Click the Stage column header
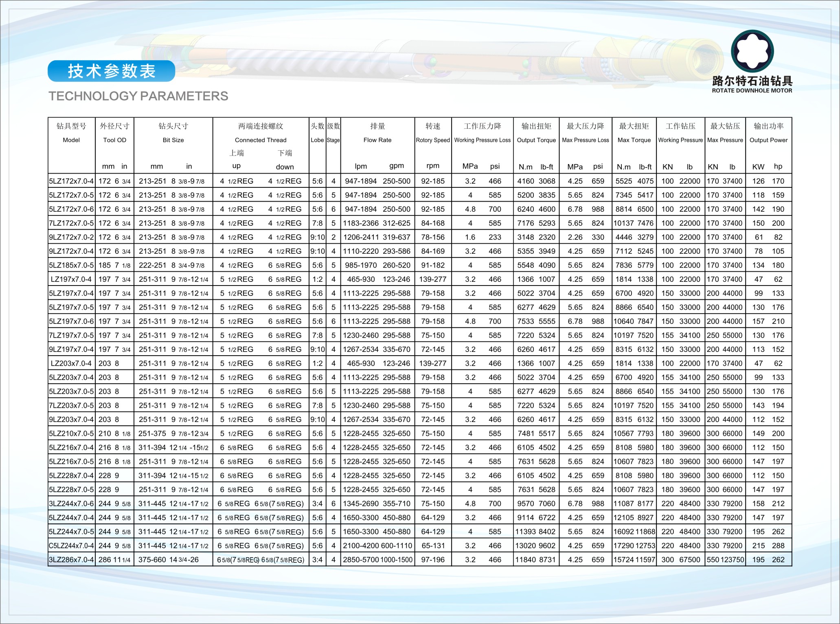 point(333,140)
